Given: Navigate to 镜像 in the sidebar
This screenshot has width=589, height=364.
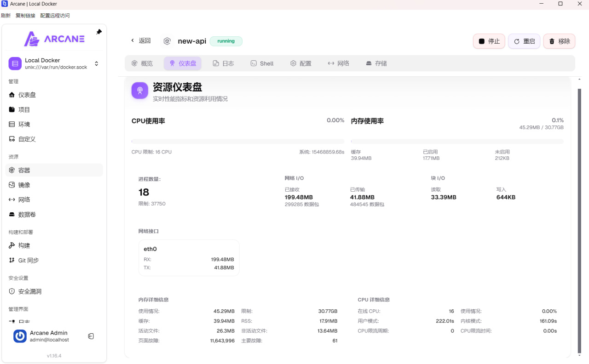Looking at the screenshot, I should 54,185.
